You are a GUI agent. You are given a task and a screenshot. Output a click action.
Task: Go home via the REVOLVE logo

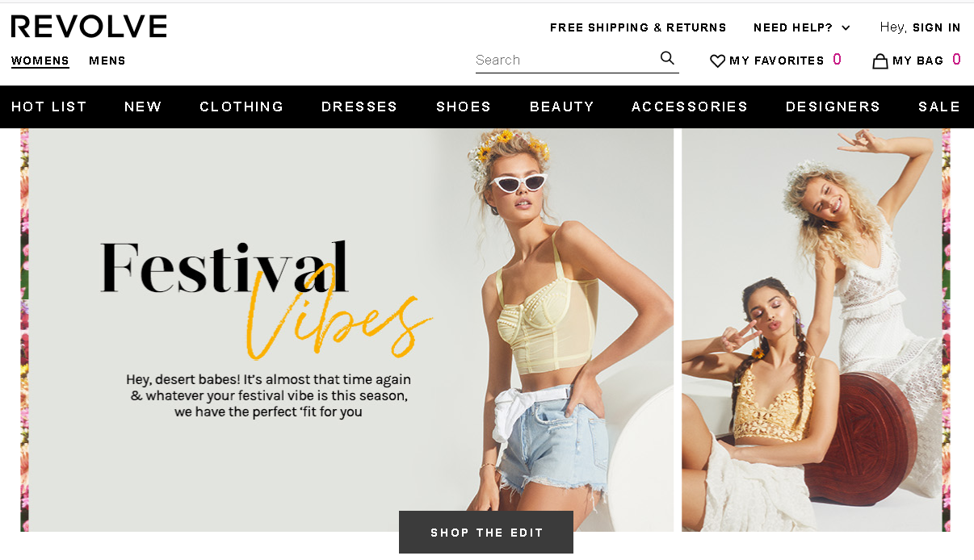tap(89, 27)
